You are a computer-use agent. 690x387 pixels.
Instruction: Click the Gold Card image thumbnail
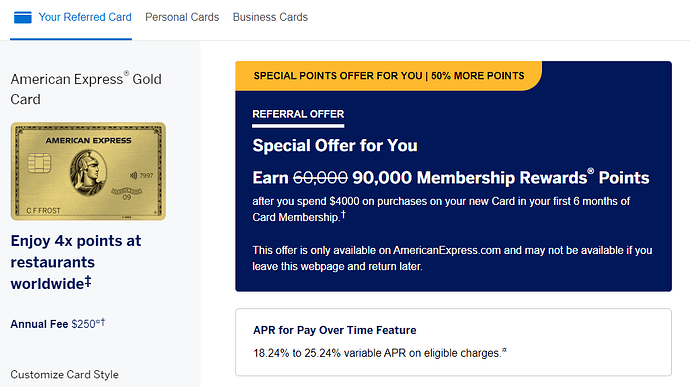pos(88,171)
